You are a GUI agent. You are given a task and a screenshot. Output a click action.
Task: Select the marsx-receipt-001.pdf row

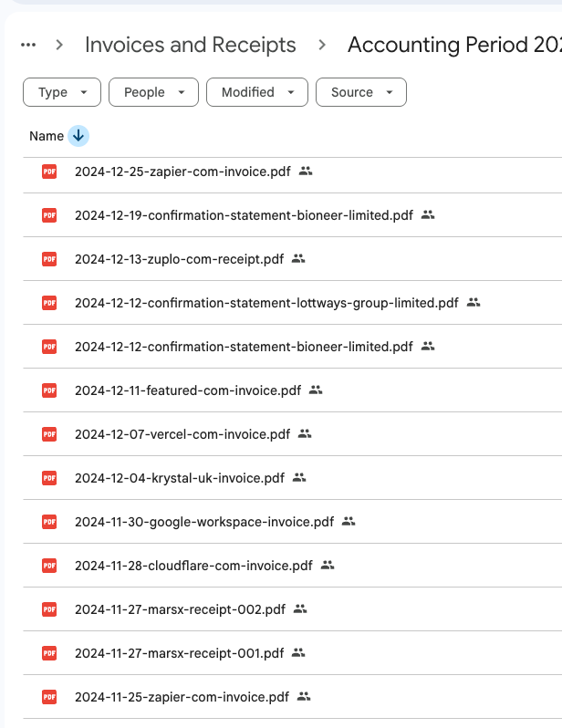(179, 652)
